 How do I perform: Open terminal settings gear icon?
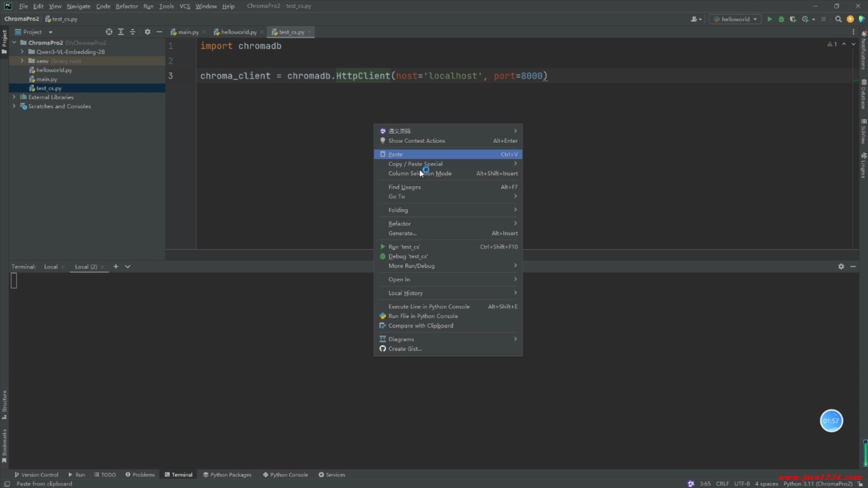point(841,267)
